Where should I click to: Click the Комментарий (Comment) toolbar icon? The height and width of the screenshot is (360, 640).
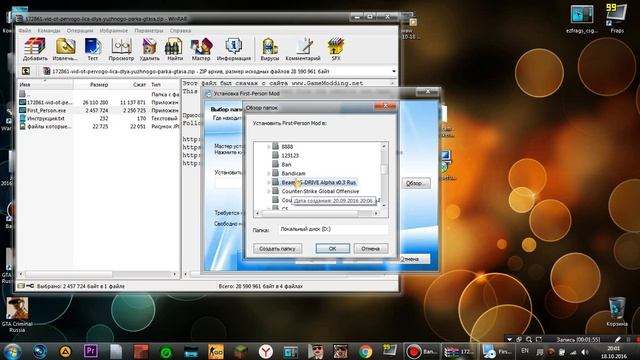(x=303, y=49)
